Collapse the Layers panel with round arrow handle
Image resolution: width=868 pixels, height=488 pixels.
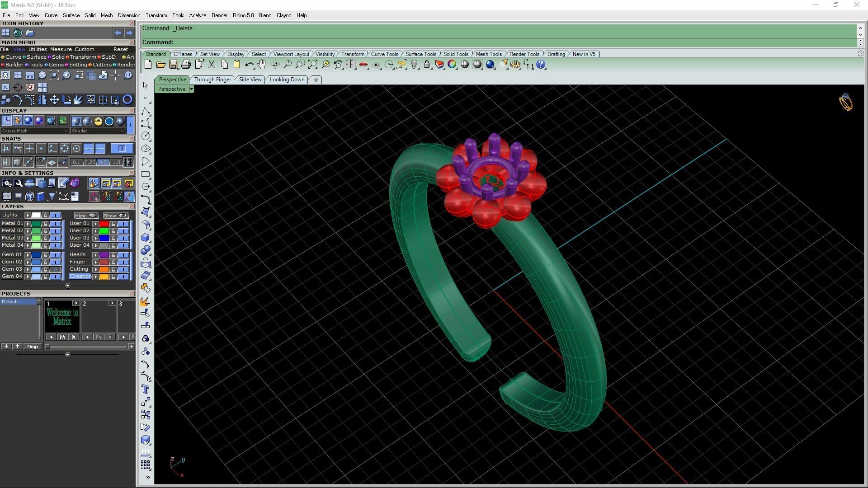68,286
